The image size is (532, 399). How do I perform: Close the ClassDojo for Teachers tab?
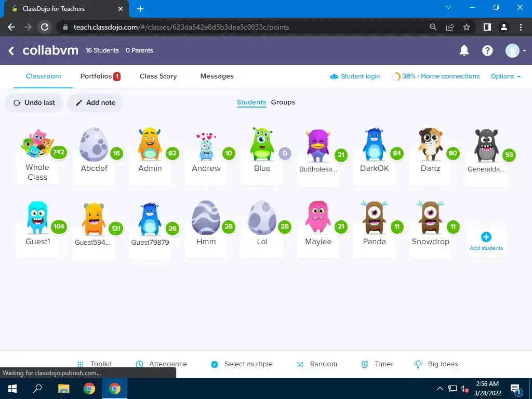(x=120, y=9)
